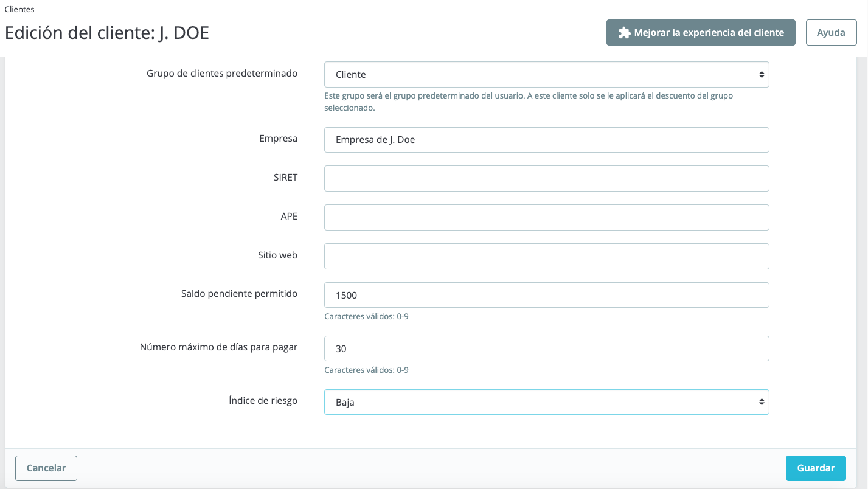The height and width of the screenshot is (489, 868).
Task: Click the 'Este grupo será el grupo predeterminado' help text
Action: coord(529,102)
